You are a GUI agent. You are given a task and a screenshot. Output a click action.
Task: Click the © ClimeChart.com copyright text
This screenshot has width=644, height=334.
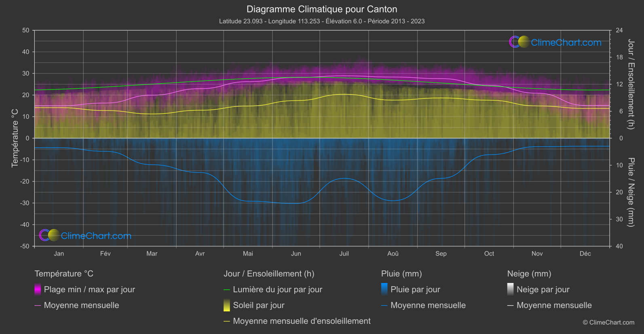(608, 322)
